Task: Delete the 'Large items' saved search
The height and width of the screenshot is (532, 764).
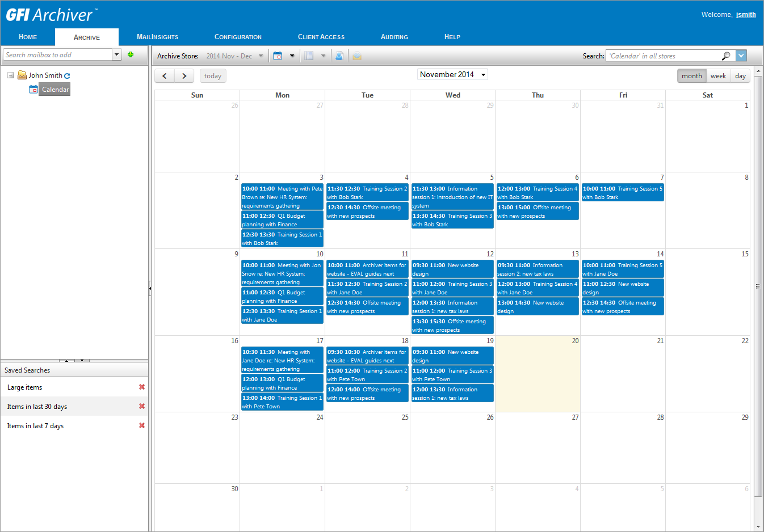Action: [x=142, y=387]
